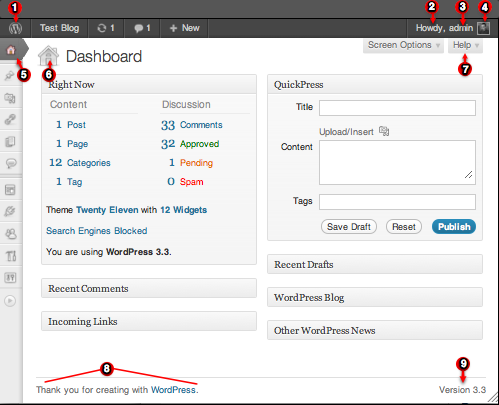Click the Publish button in QuickPress

[454, 227]
